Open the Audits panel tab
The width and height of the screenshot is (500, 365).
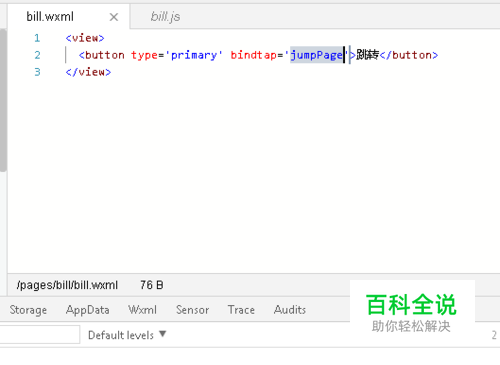(x=290, y=310)
